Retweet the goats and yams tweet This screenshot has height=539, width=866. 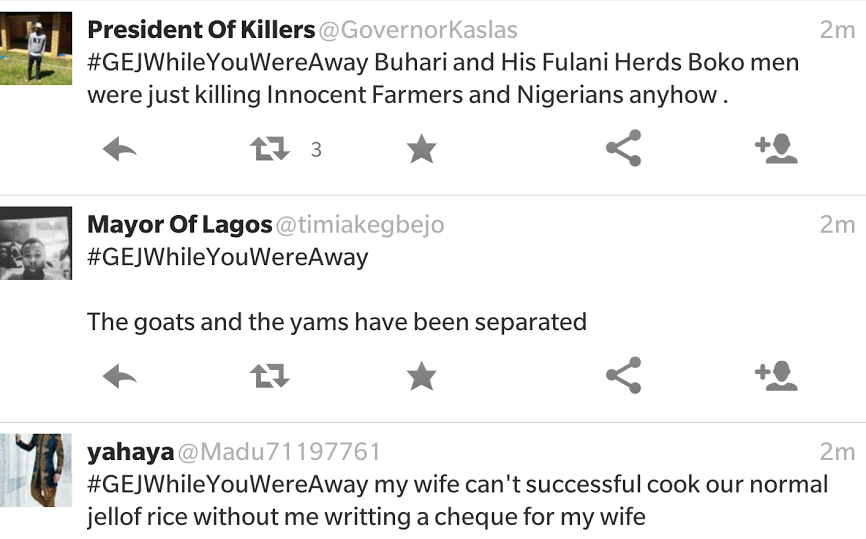269,377
